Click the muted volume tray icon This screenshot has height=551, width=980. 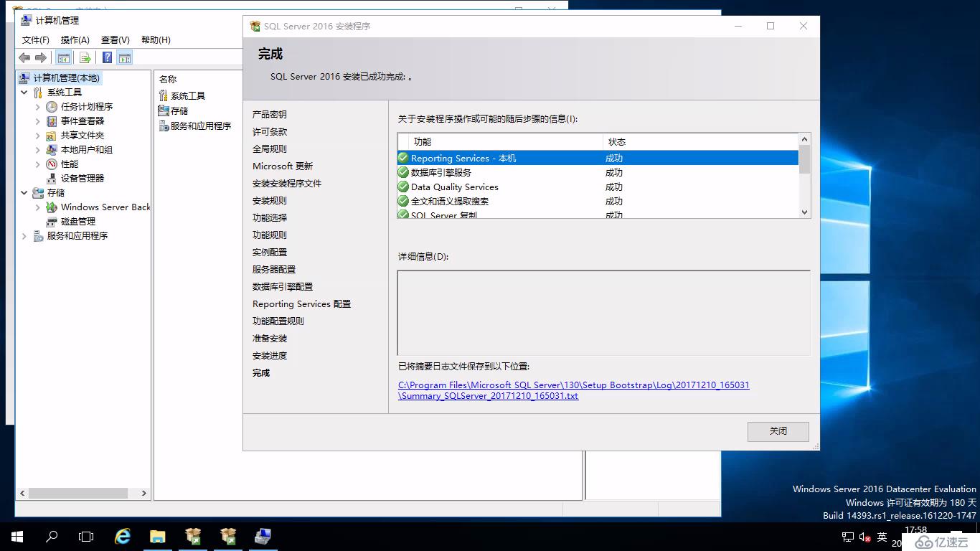point(864,537)
